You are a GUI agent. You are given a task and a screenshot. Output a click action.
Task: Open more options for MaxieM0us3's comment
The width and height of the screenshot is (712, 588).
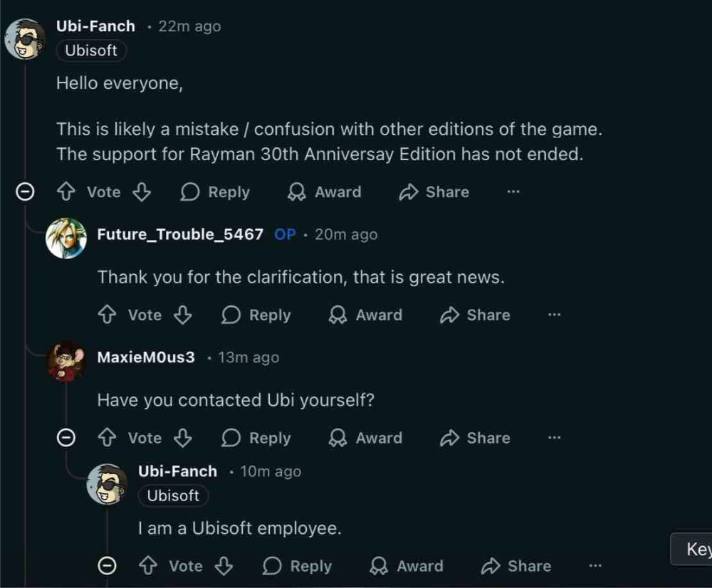(555, 438)
